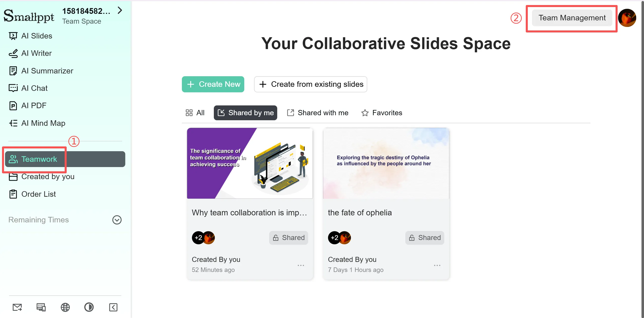
Task: Collapse sidebar with the arrow icon
Action: [x=113, y=307]
